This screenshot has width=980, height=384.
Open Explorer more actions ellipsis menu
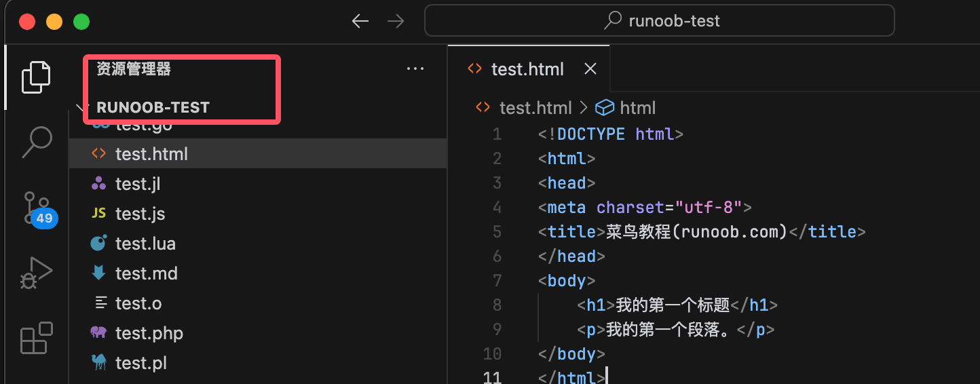[x=415, y=69]
